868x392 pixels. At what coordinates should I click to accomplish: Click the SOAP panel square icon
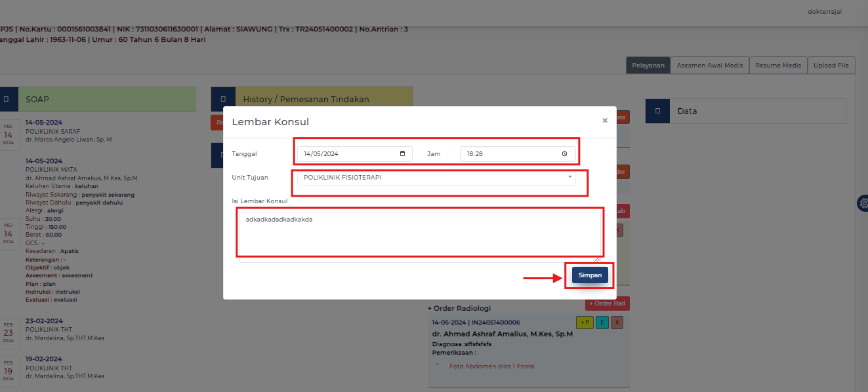6,99
